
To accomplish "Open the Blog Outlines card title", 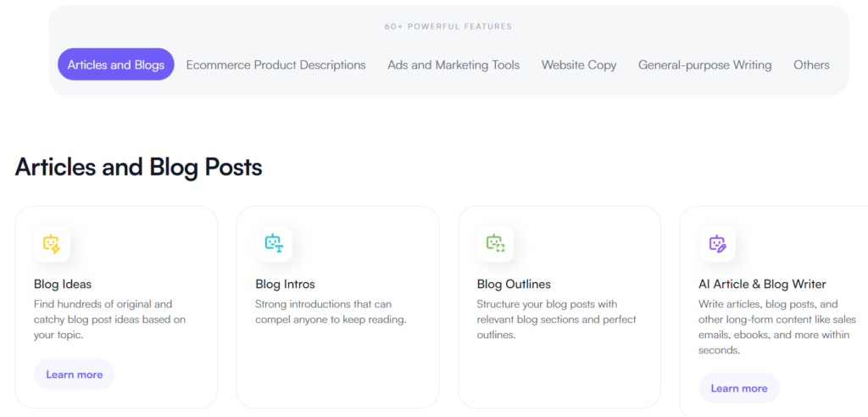I will pyautogui.click(x=514, y=285).
